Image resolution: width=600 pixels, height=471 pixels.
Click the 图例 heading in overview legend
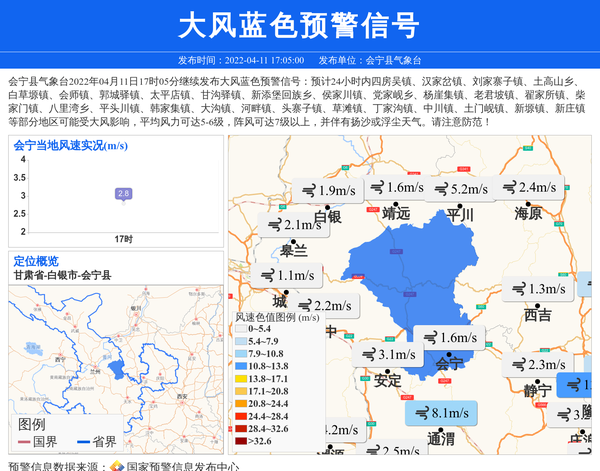point(32,424)
